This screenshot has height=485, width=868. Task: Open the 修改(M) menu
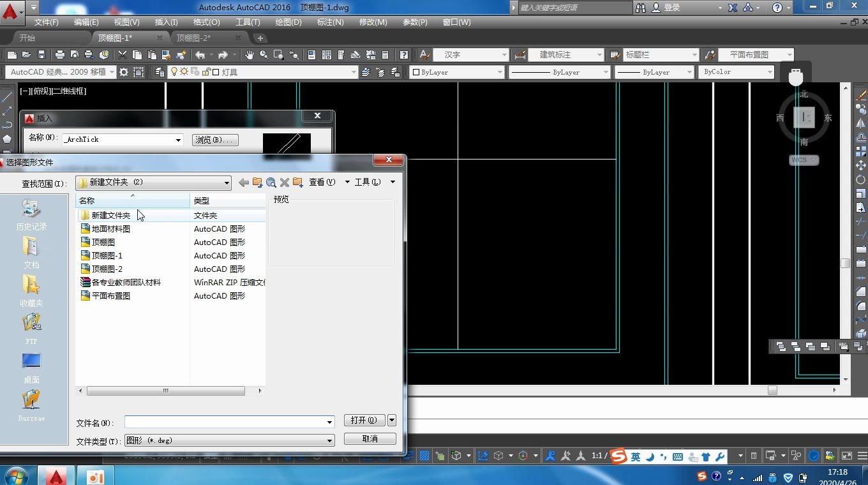(x=373, y=22)
